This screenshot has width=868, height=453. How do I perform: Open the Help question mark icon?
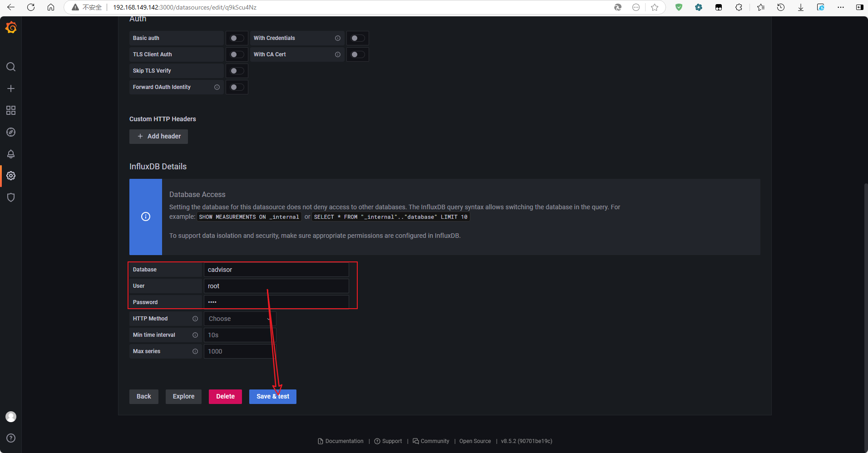click(x=11, y=438)
